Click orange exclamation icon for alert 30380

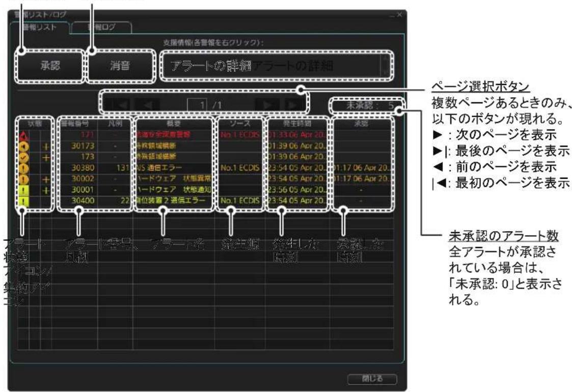click(x=23, y=168)
